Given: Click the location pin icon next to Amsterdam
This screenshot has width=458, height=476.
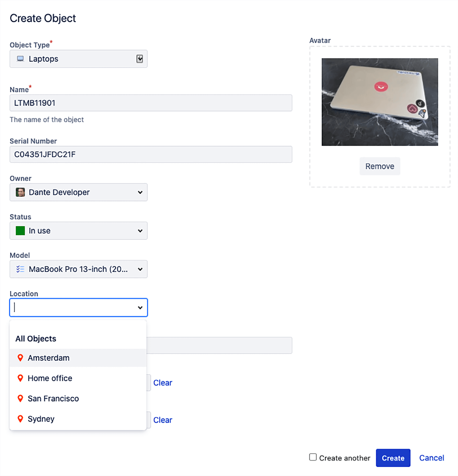Looking at the screenshot, I should click(x=20, y=358).
